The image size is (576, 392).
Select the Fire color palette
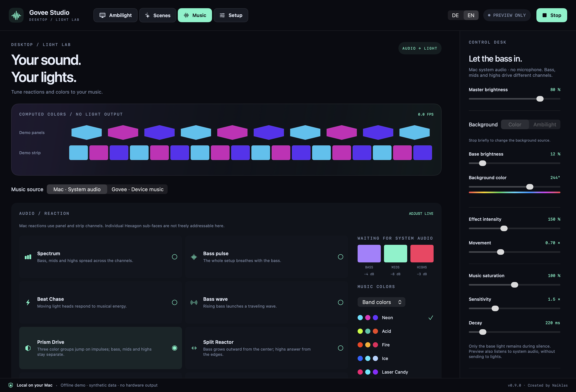[x=395, y=345]
